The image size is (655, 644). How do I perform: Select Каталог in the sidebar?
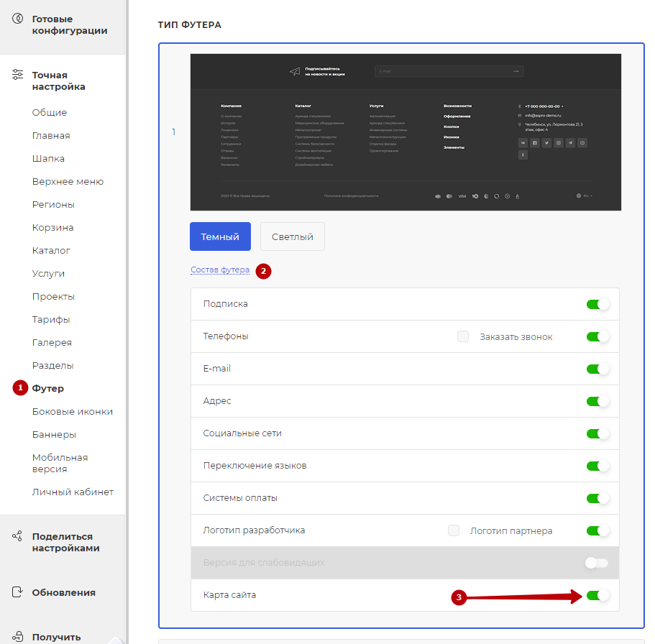51,250
